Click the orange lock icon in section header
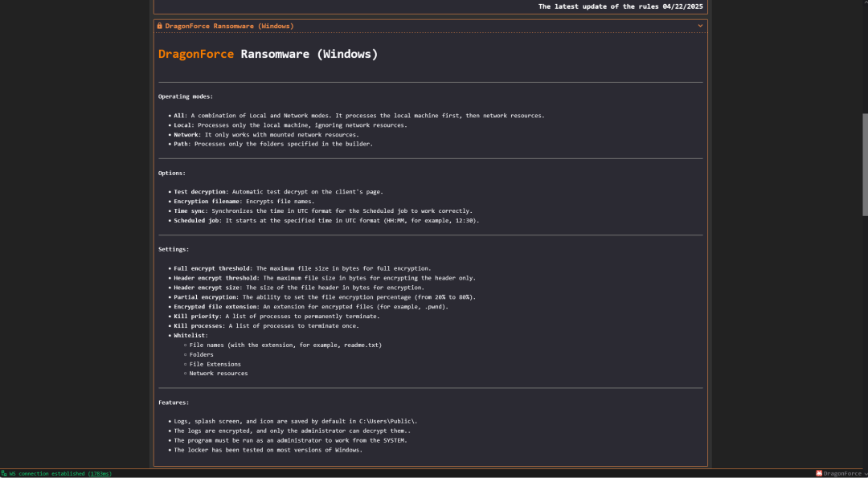The image size is (868, 478). tap(159, 26)
